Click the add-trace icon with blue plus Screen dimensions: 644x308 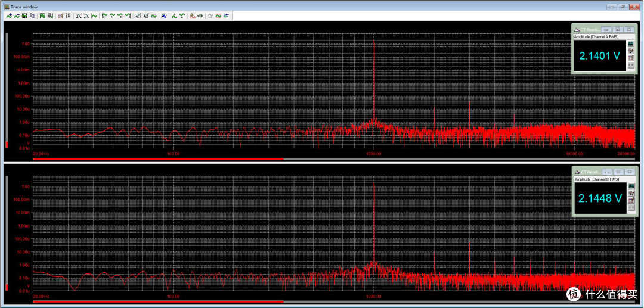9,16
